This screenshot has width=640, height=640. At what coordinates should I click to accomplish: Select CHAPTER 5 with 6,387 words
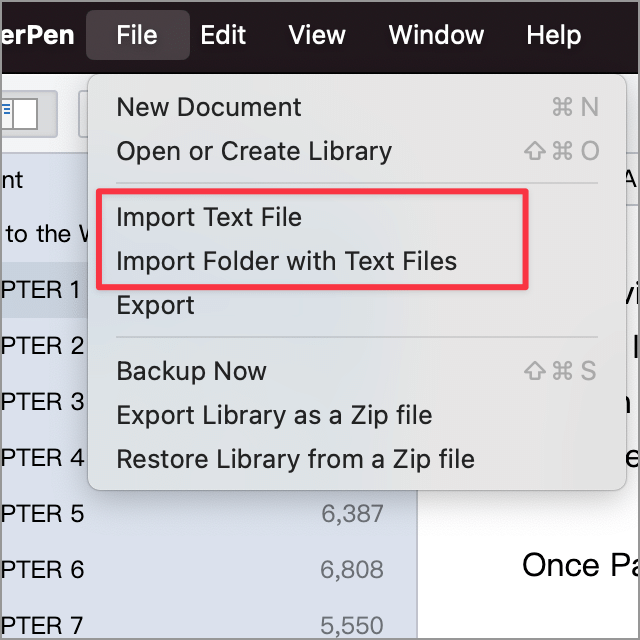tap(209, 513)
